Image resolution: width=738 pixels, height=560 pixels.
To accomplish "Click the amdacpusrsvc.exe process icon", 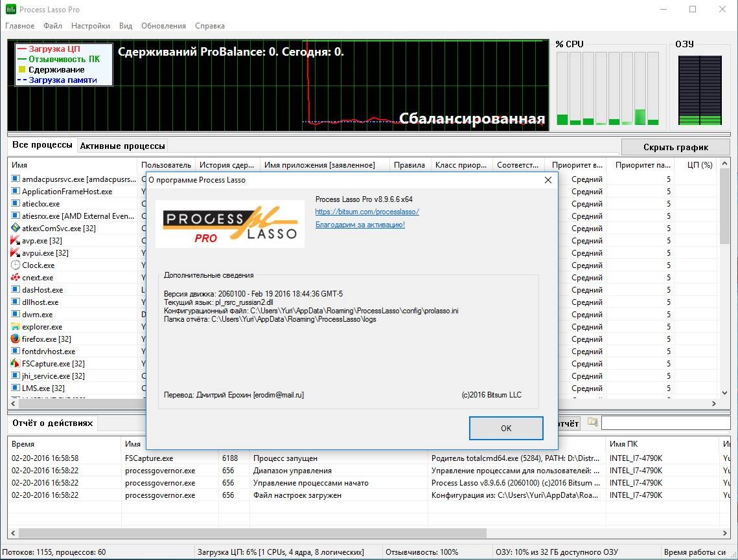I will click(15, 179).
